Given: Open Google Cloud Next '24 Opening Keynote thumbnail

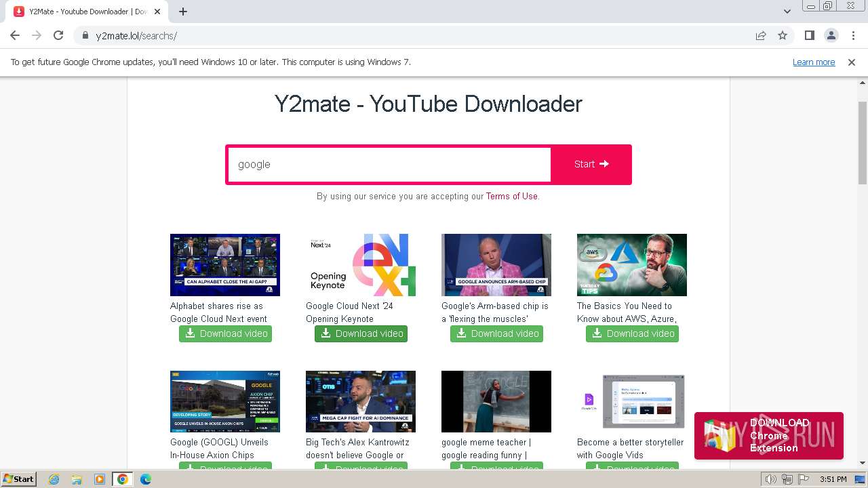Looking at the screenshot, I should tap(361, 265).
